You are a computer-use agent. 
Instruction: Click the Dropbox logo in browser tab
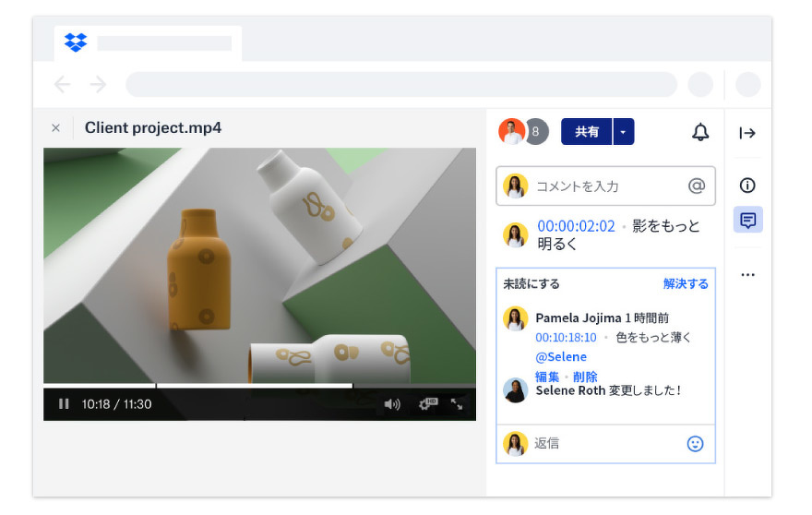coord(76,42)
